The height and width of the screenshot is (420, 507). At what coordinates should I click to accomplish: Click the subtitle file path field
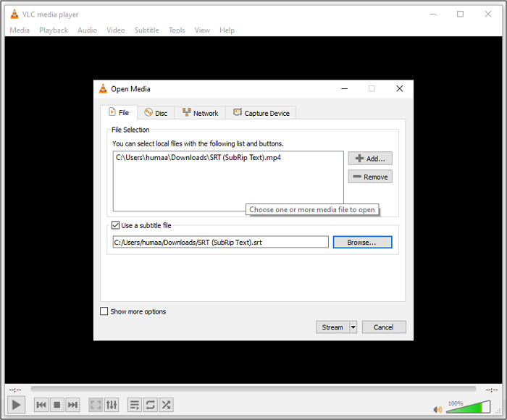click(x=220, y=243)
